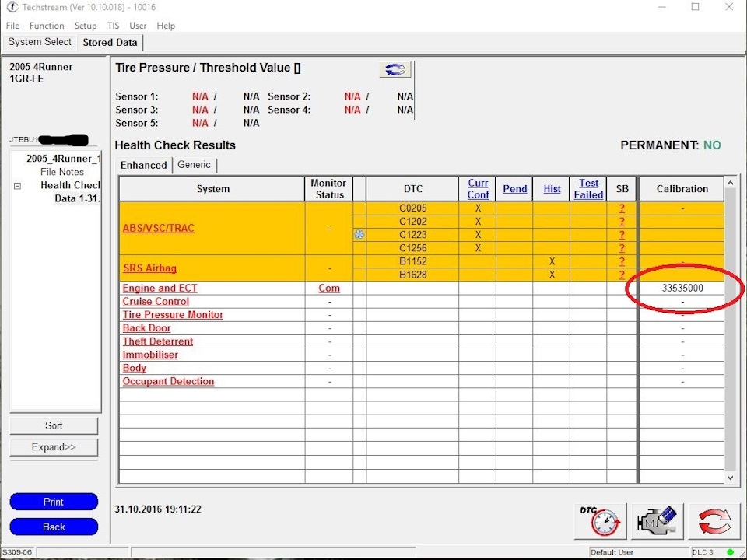Open the File menu
Viewport: 747px width, 560px height.
[x=12, y=26]
